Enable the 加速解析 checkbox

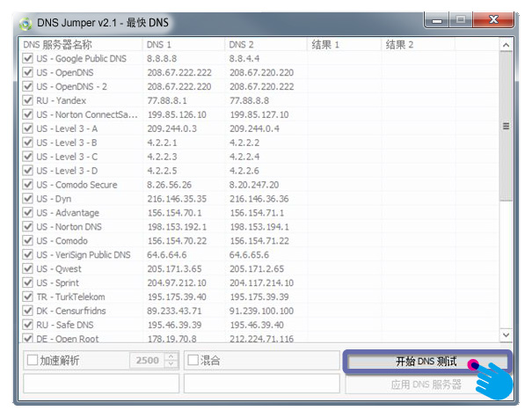click(33, 361)
